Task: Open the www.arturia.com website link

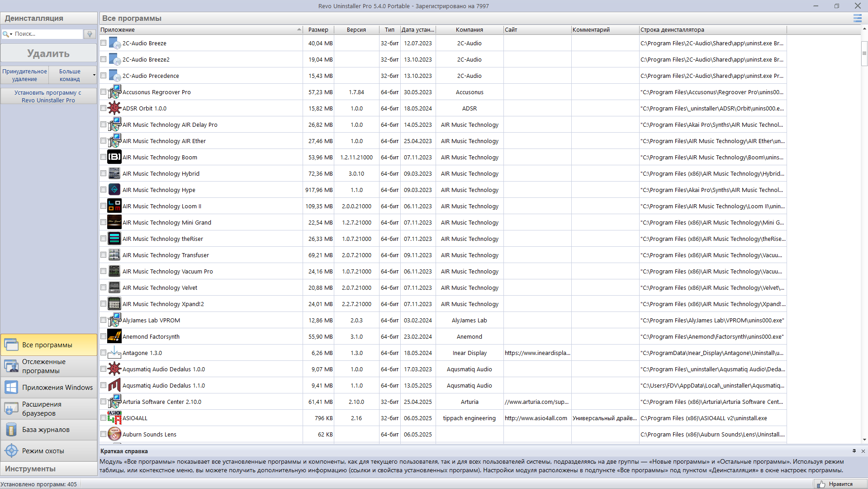Action: tap(536, 401)
